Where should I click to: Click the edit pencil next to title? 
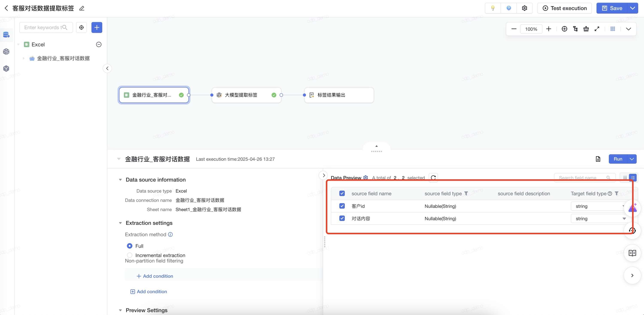[82, 8]
